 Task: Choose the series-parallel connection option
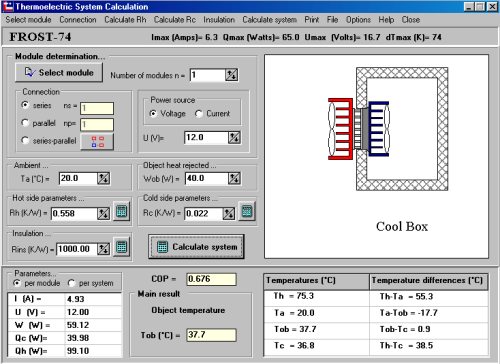click(x=25, y=140)
